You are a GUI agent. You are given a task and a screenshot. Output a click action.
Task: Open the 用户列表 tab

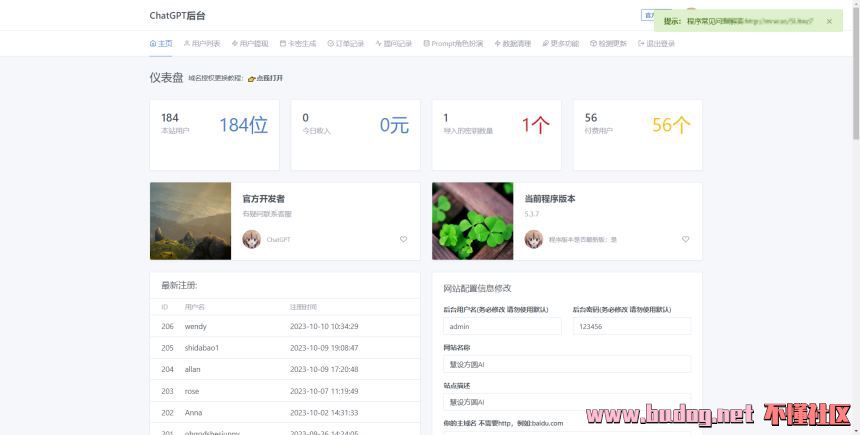click(202, 44)
